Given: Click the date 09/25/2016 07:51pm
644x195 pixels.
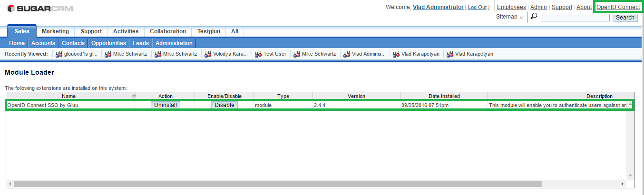Looking at the screenshot, I should [425, 105].
